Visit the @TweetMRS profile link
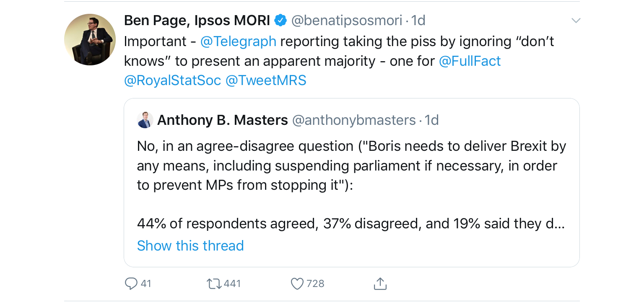The image size is (644, 305). pos(266,80)
